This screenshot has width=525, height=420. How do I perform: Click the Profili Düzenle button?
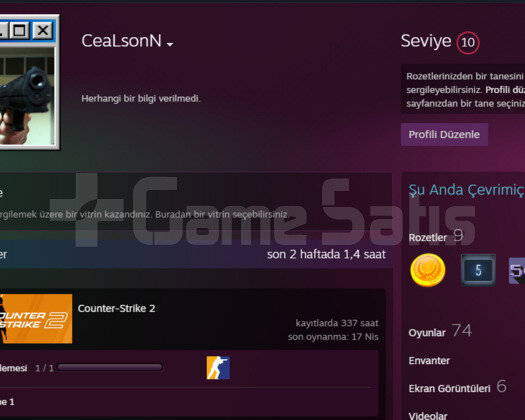pos(444,135)
